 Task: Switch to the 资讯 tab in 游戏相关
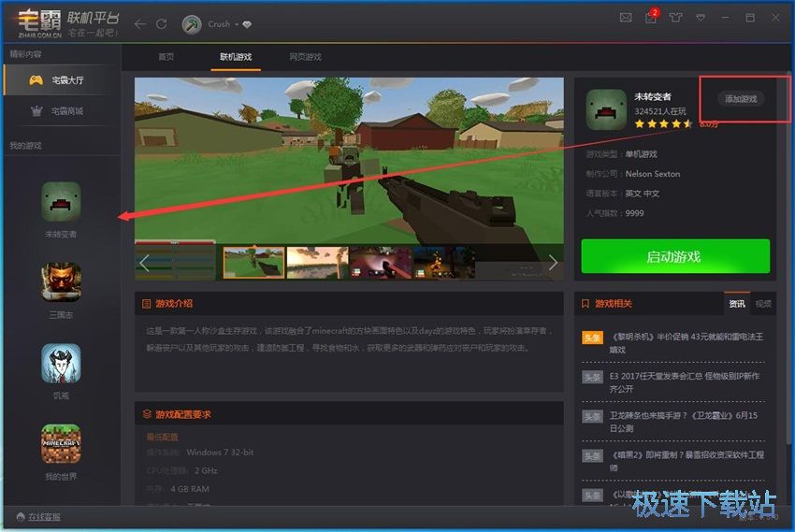(737, 304)
